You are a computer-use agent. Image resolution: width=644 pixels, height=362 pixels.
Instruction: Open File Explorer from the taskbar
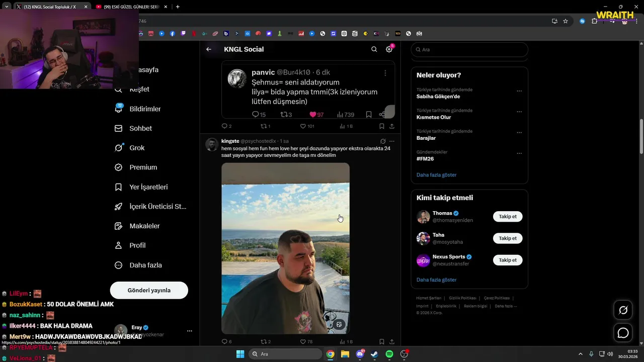click(x=345, y=354)
